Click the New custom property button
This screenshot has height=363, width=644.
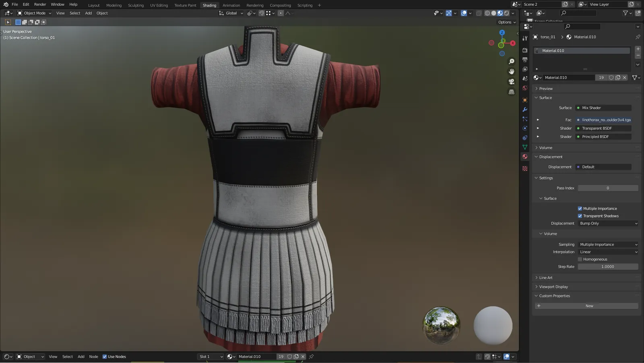coord(587,306)
